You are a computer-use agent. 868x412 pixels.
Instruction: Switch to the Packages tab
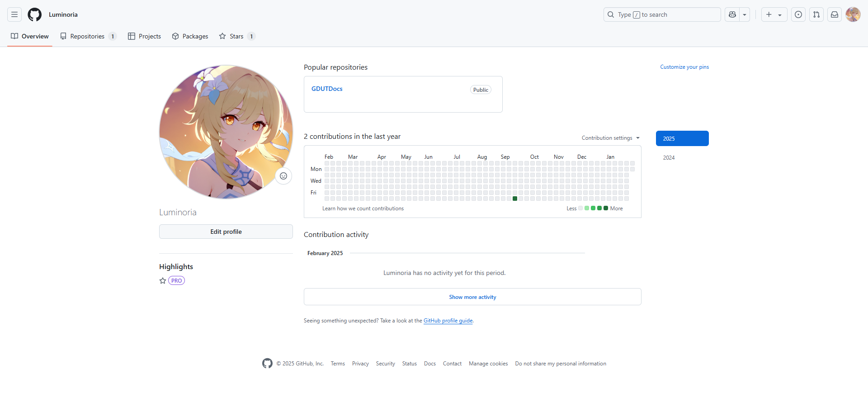(190, 36)
